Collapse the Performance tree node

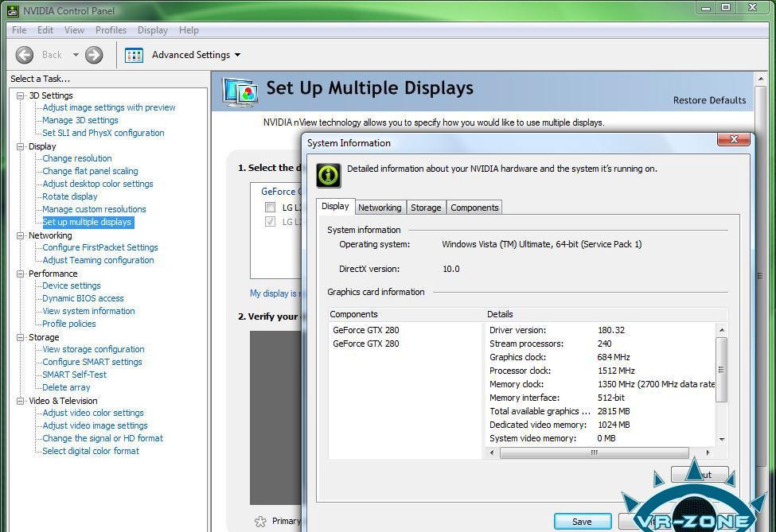tap(20, 274)
